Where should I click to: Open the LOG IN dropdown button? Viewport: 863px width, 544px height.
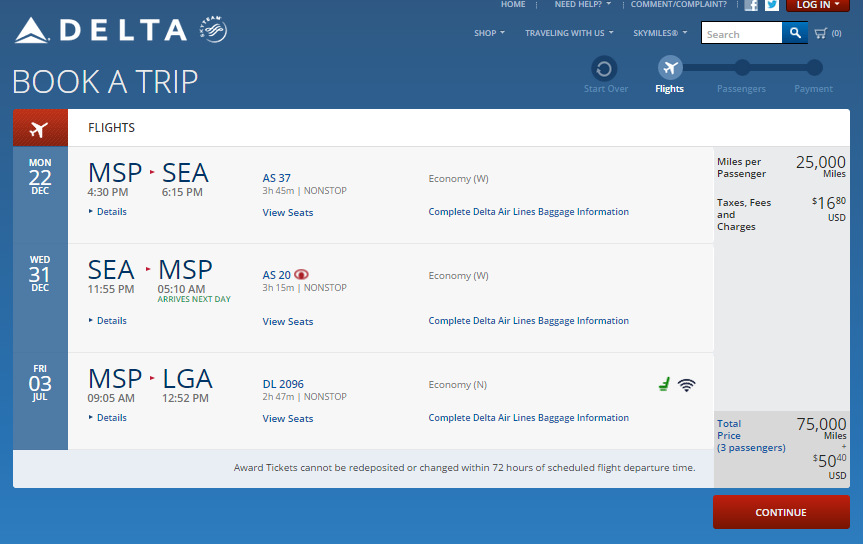(817, 5)
